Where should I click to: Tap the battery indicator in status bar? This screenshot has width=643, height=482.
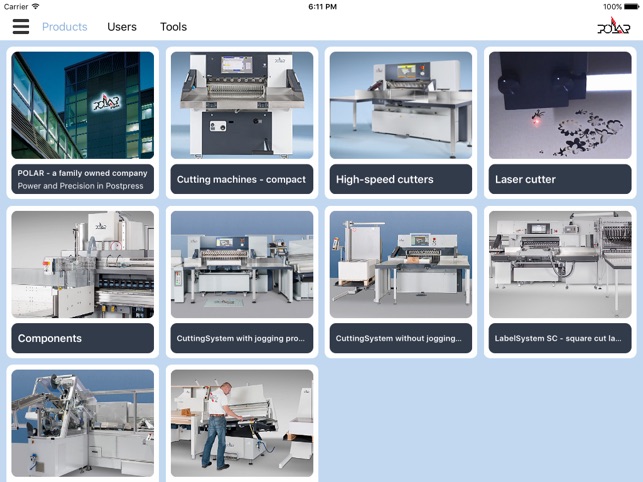632,7
